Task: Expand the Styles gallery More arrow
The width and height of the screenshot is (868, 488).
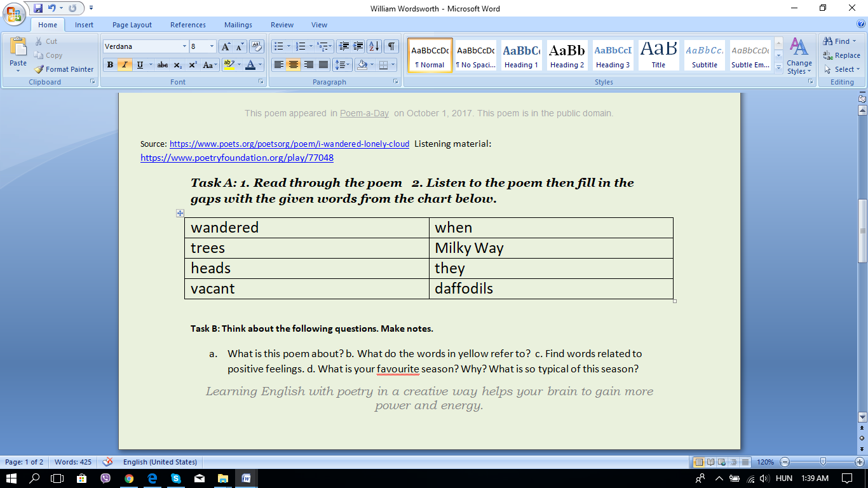Action: click(779, 67)
